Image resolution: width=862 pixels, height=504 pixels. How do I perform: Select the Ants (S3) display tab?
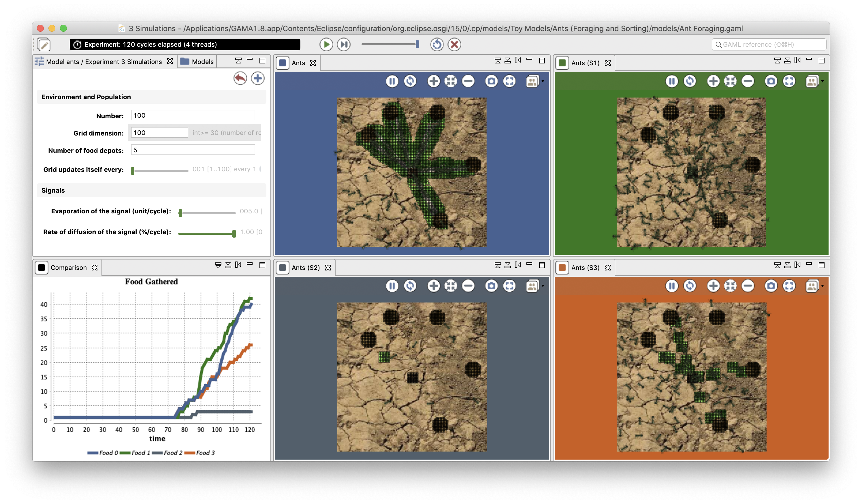click(585, 268)
